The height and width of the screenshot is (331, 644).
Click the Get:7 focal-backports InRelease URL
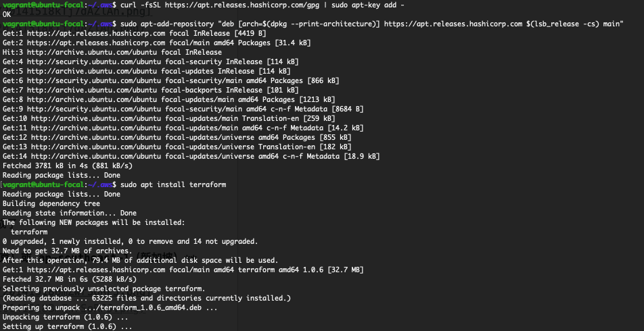click(90, 90)
